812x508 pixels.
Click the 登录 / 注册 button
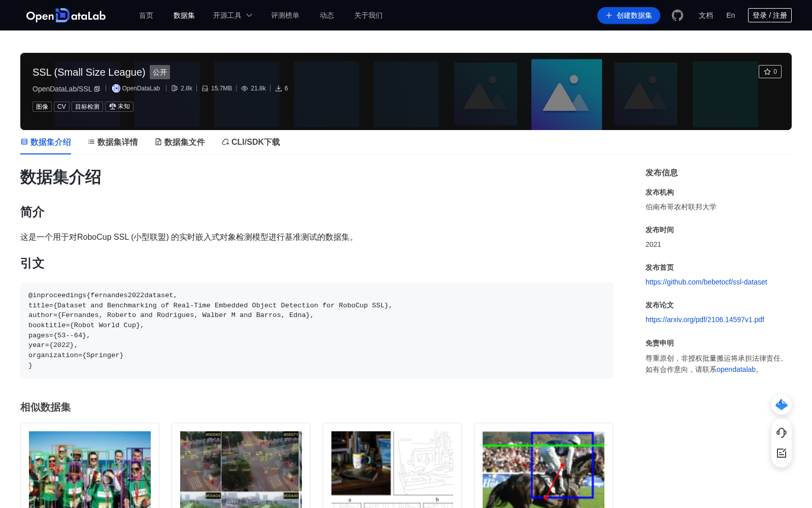770,15
